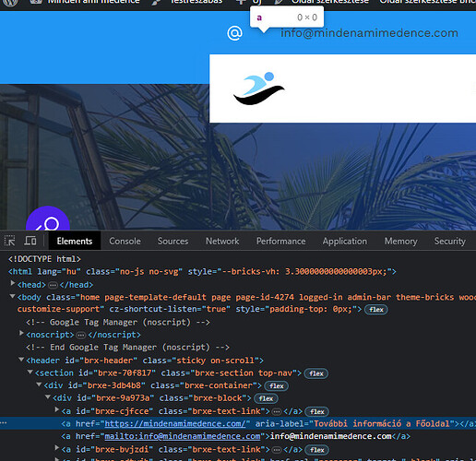Open the Network tab
This screenshot has height=461, width=476.
point(222,241)
